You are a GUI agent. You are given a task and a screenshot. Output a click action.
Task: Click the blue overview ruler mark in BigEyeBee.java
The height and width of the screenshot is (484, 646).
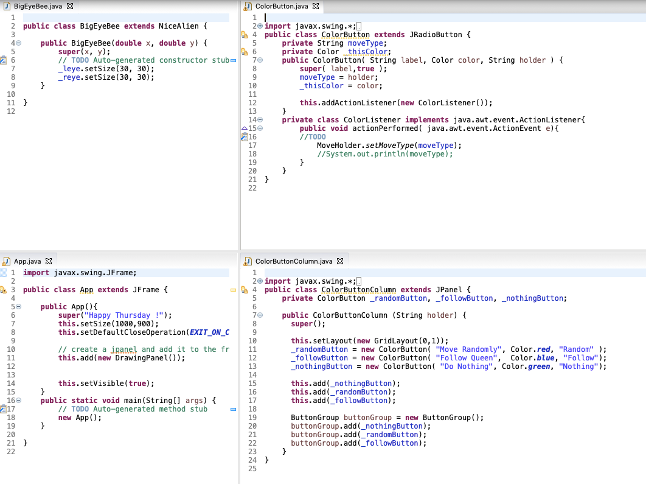pos(233,61)
